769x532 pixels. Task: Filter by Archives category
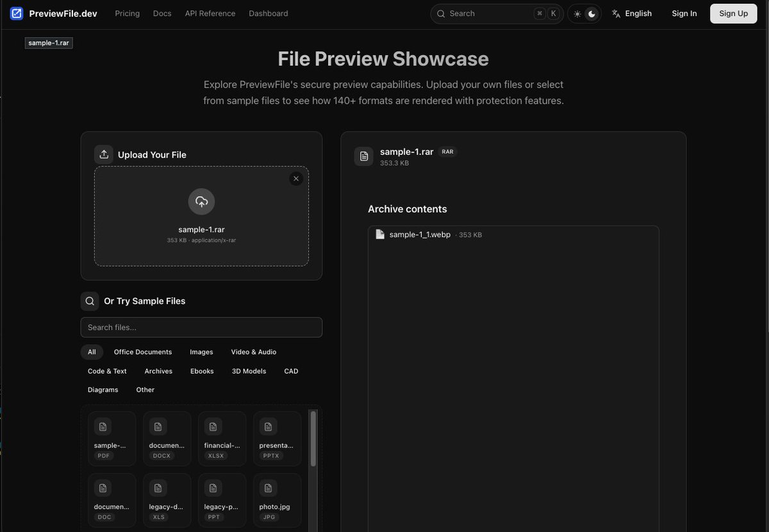point(158,371)
